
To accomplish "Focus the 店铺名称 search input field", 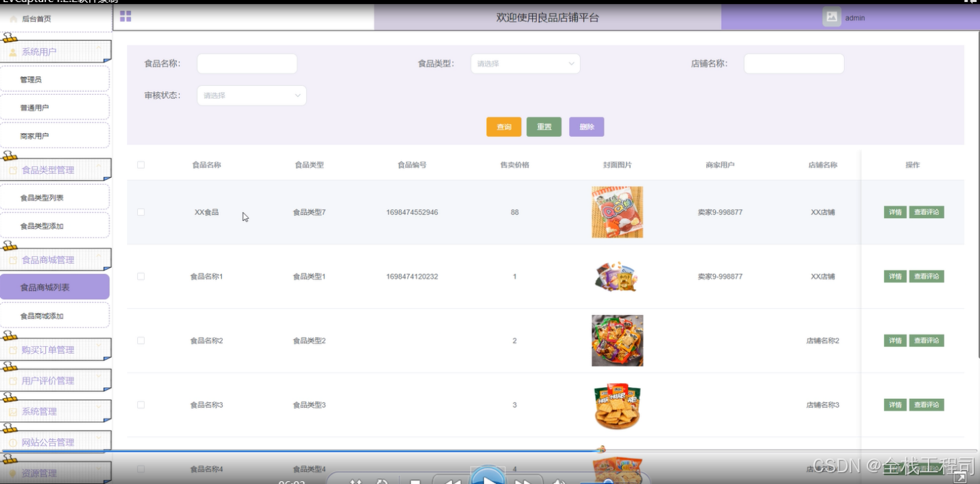I will [794, 64].
